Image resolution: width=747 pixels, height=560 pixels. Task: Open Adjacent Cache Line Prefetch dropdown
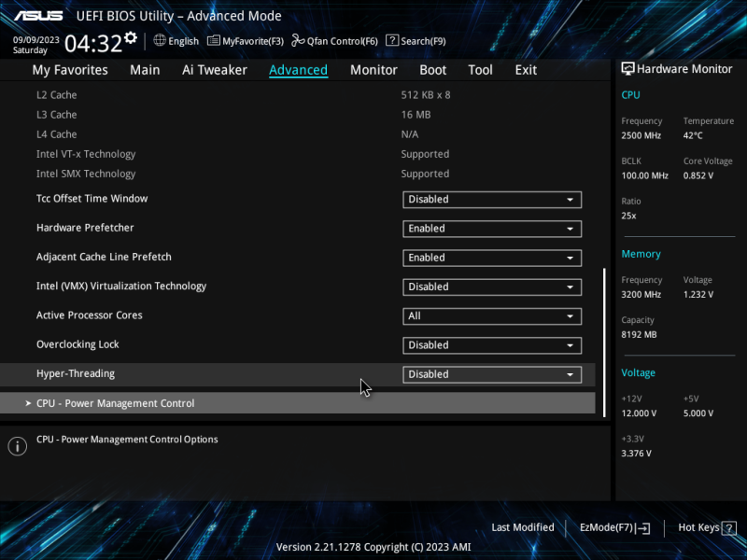pyautogui.click(x=492, y=258)
